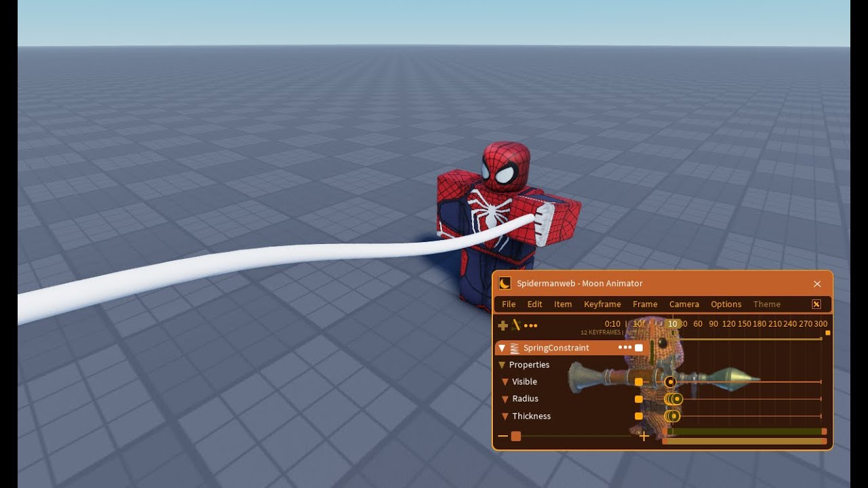Click the diagonal slash tool icon beside the plus
The width and height of the screenshot is (868, 488).
(x=516, y=325)
